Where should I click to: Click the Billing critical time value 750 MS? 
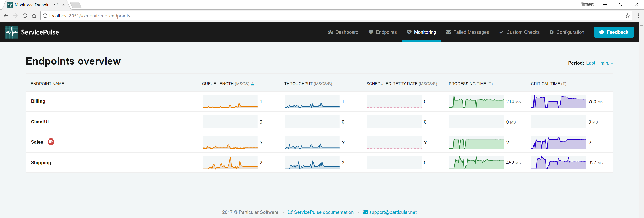coord(595,102)
